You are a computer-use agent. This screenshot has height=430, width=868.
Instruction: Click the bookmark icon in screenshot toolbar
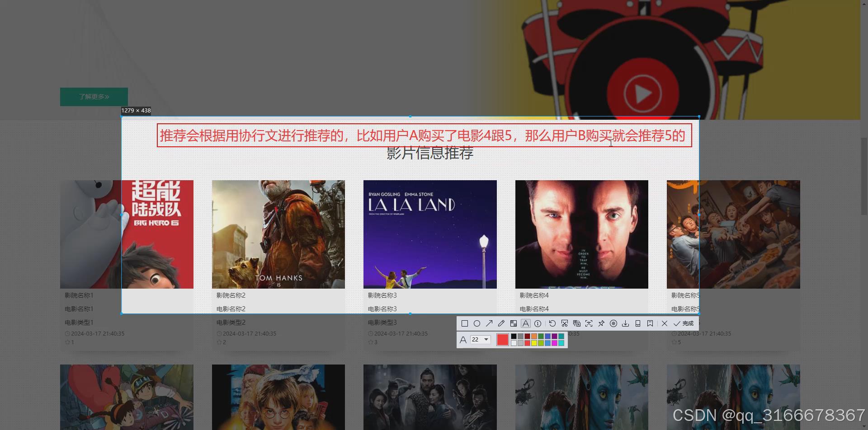point(650,323)
